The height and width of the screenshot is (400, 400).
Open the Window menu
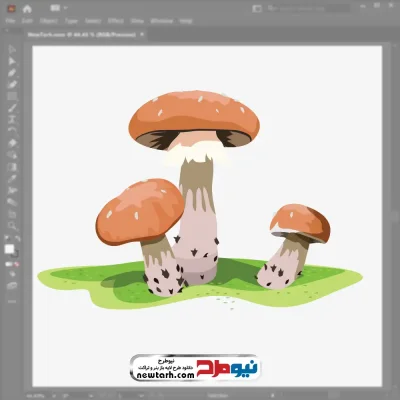[162, 21]
